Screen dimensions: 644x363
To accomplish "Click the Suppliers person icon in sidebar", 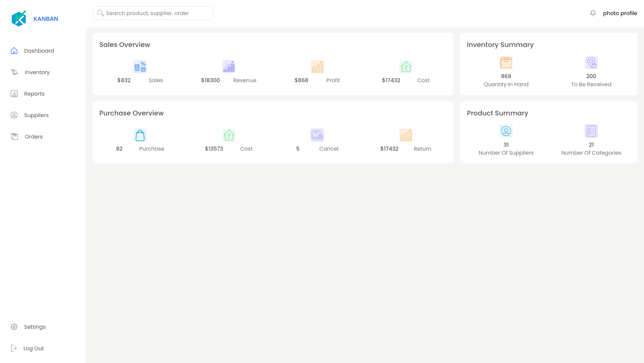I will click(x=14, y=115).
